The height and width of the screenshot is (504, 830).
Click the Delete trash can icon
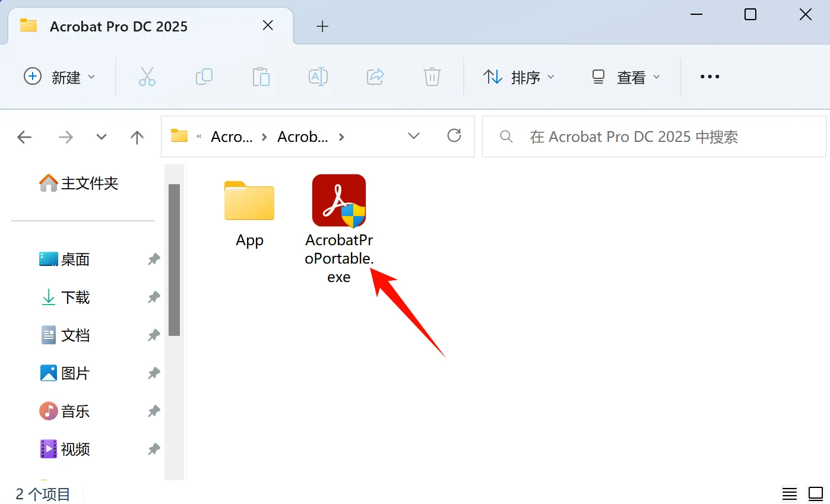click(432, 77)
